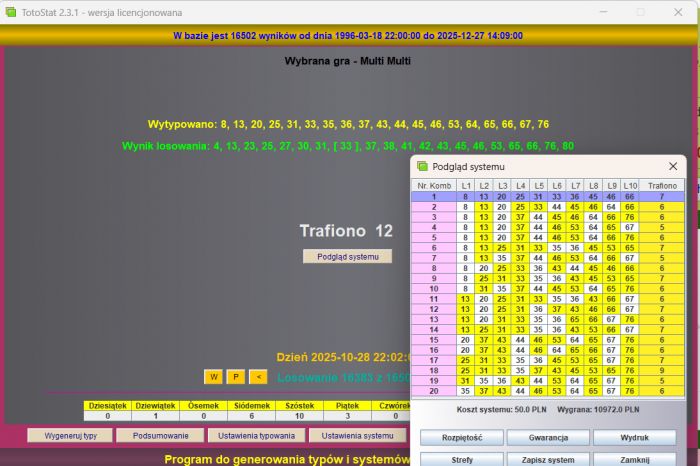This screenshot has width=700, height=466.
Task: Click the yellow W button
Action: coord(213,377)
